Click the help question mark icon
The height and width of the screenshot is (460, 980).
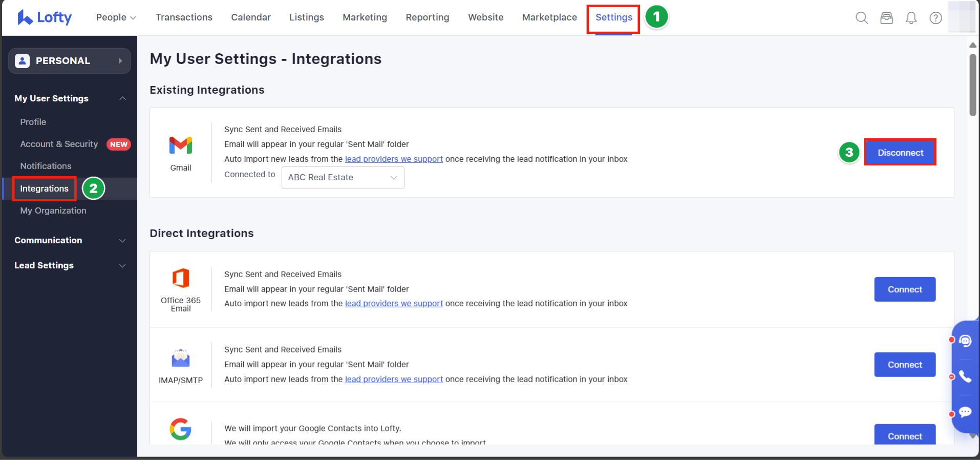935,18
